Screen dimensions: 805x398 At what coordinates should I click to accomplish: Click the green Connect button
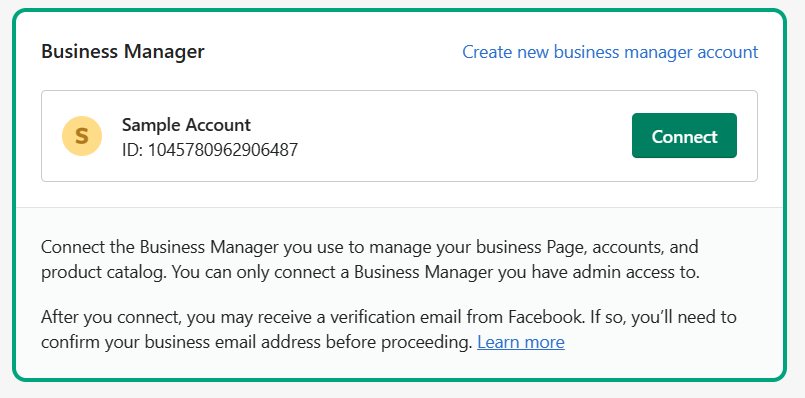click(684, 136)
